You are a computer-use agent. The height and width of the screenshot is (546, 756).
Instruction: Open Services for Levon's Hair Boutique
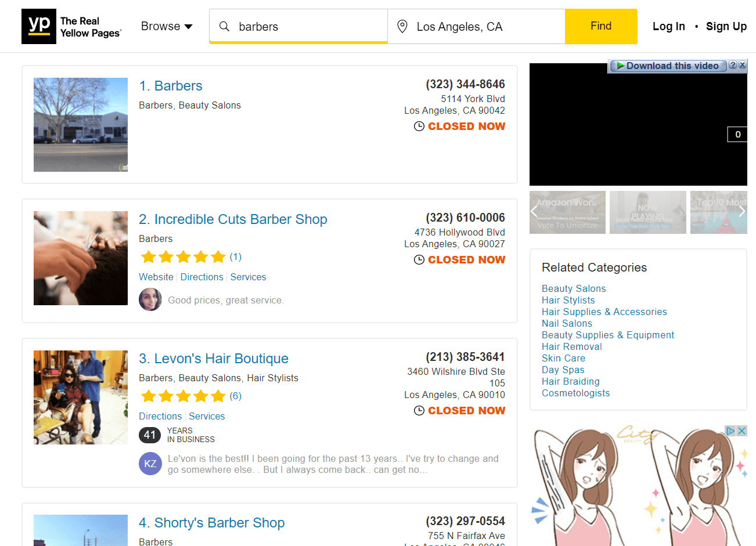[x=207, y=417]
